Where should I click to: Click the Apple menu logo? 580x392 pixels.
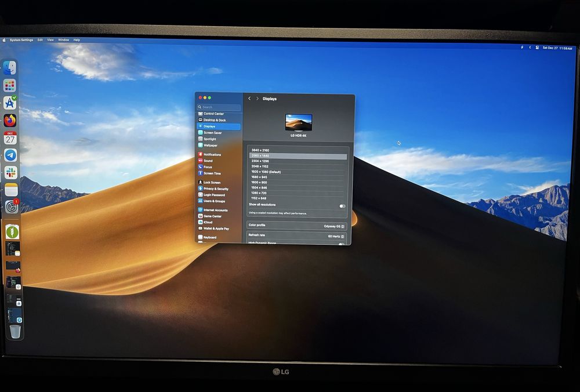pos(5,40)
